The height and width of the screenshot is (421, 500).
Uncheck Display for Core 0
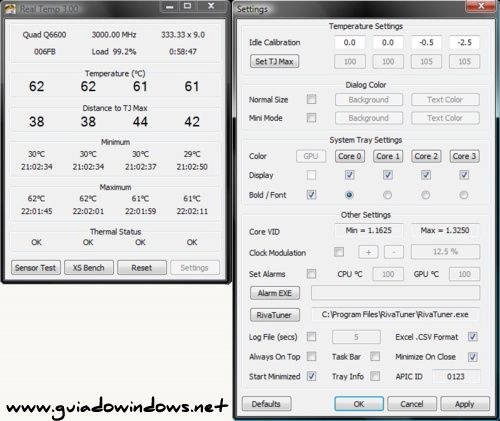[x=349, y=175]
